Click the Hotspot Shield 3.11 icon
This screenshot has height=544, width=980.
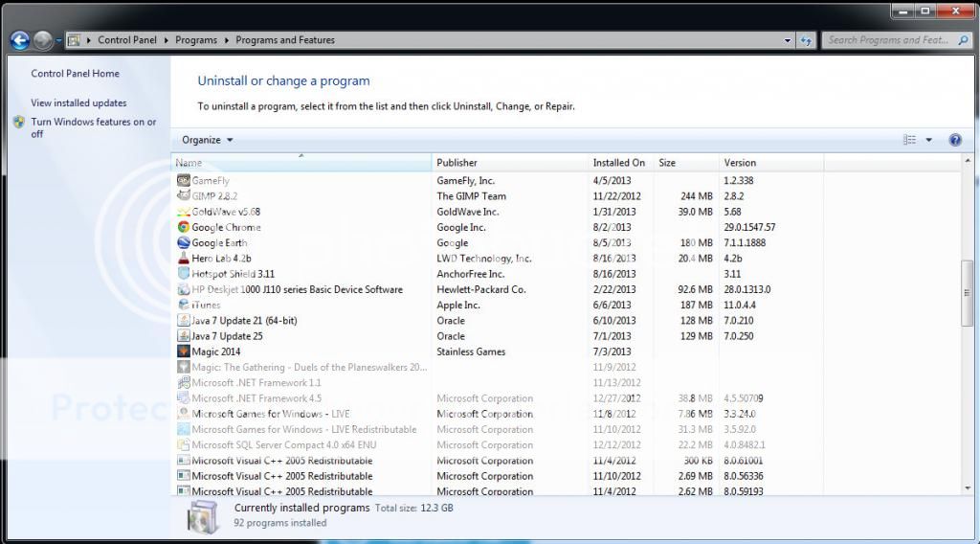(183, 274)
